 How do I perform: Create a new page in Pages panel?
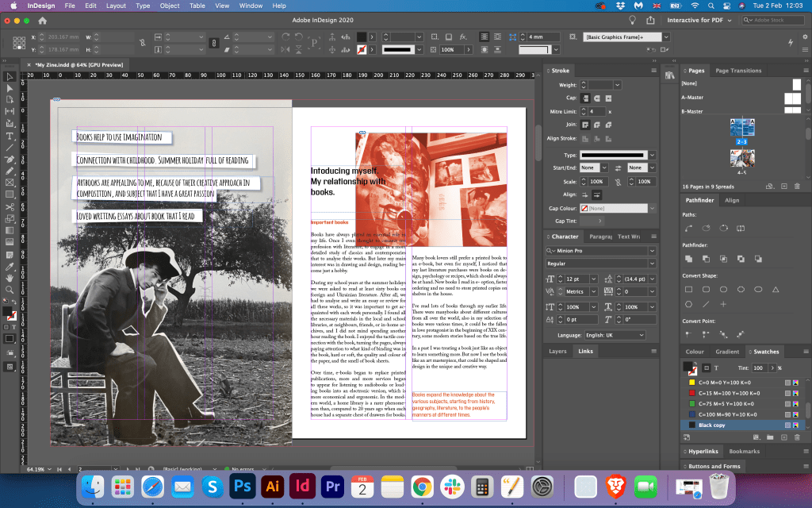(x=783, y=186)
